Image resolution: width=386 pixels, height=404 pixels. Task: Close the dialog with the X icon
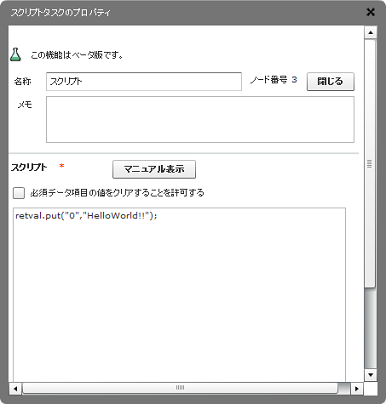(370, 12)
